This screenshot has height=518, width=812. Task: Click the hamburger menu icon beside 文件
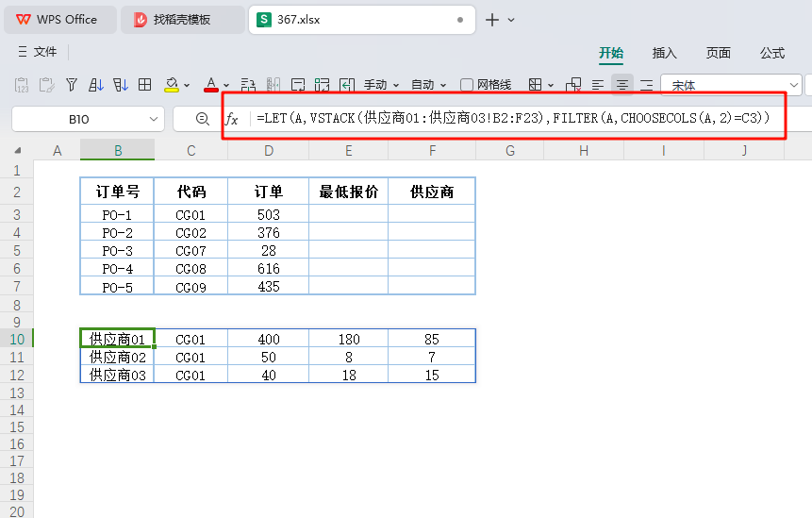(x=23, y=51)
